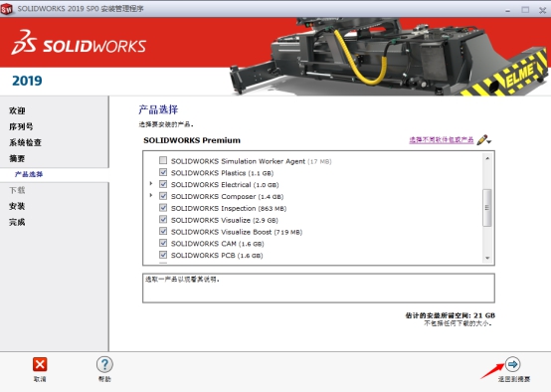The height and width of the screenshot is (392, 551).
Task: Click the red Cancel X icon
Action: [x=40, y=364]
